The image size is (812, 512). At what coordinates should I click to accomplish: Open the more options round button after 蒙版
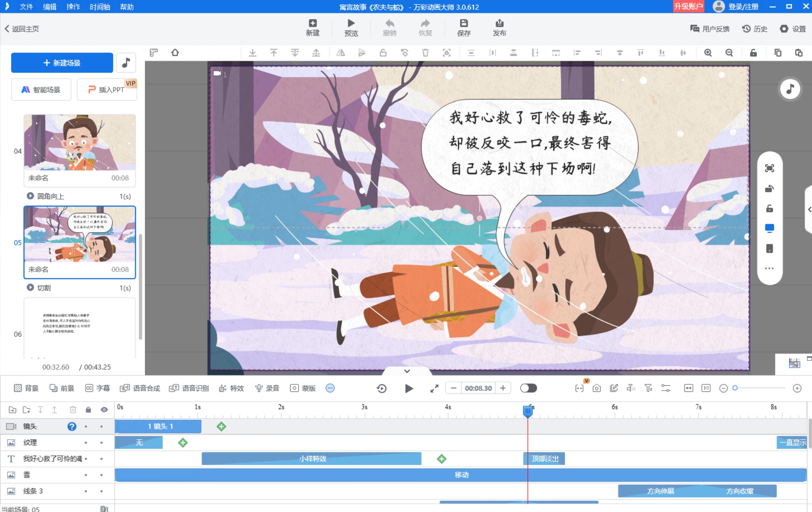[x=330, y=388]
